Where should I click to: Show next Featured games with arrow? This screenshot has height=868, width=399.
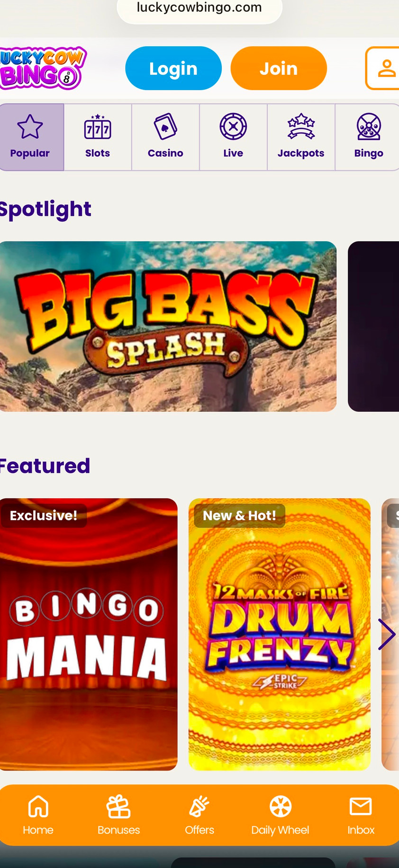[387, 634]
